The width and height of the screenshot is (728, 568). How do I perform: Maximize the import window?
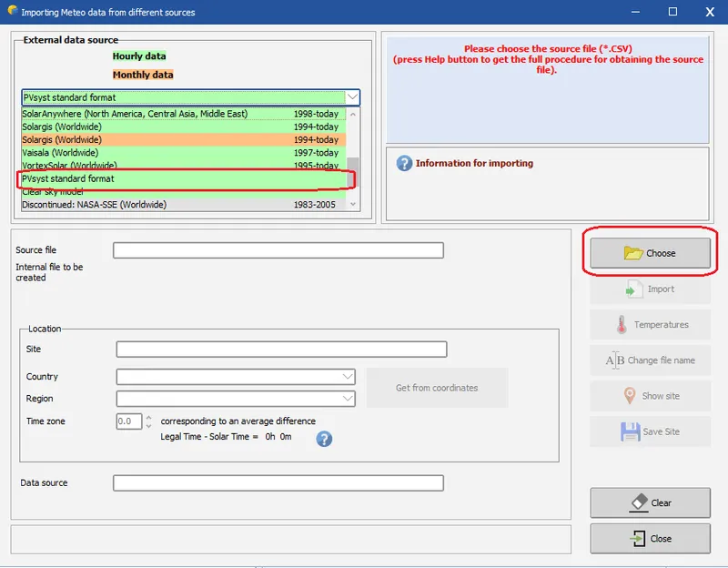click(x=672, y=12)
